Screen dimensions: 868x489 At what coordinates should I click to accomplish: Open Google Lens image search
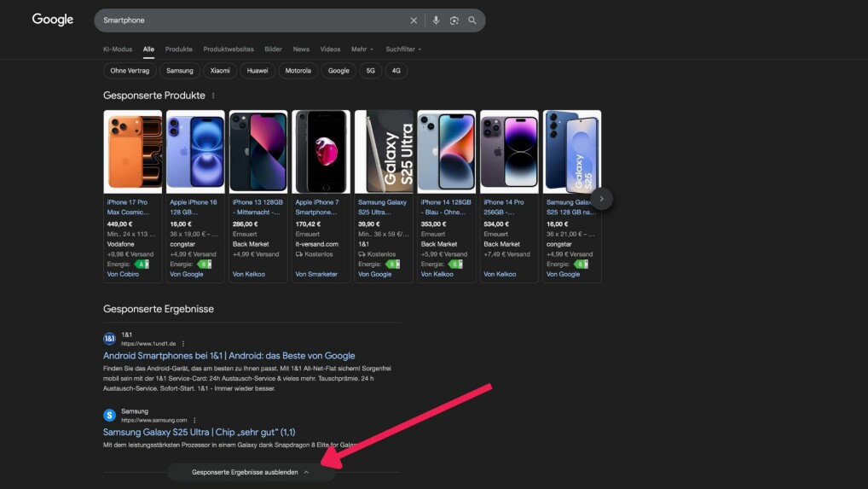(x=454, y=20)
